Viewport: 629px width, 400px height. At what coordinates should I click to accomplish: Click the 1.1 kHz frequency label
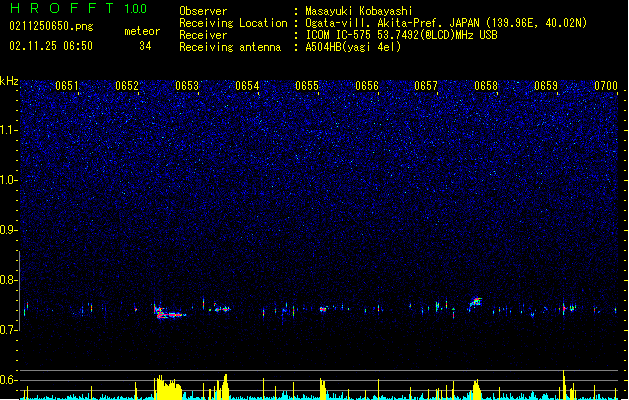pos(8,130)
